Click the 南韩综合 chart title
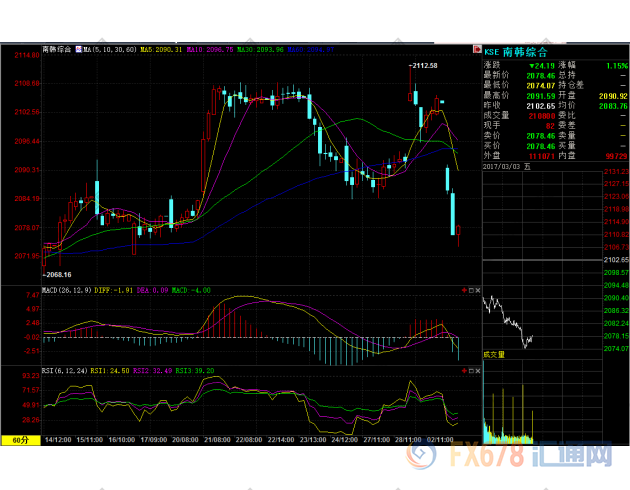 [58, 48]
